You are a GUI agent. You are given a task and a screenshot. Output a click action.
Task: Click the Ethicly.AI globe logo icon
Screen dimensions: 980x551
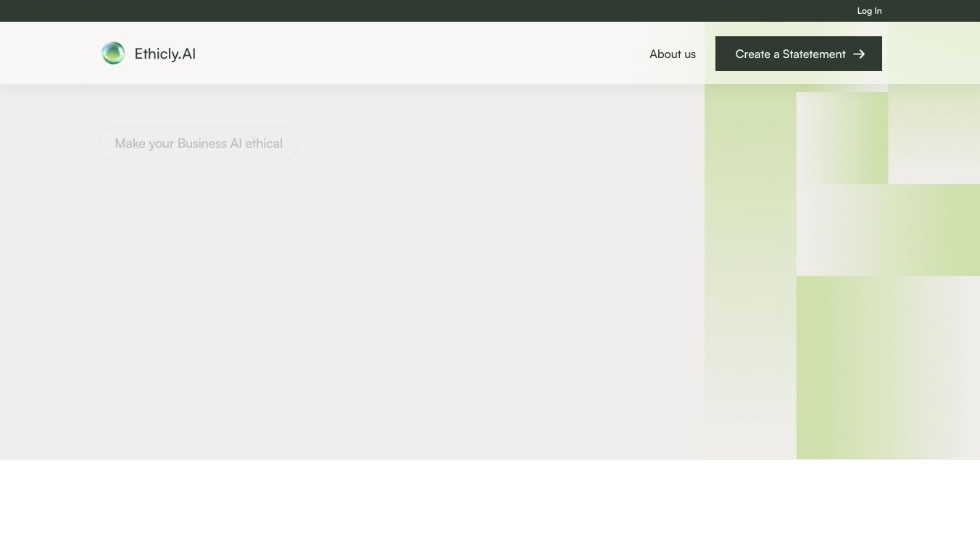(x=113, y=53)
